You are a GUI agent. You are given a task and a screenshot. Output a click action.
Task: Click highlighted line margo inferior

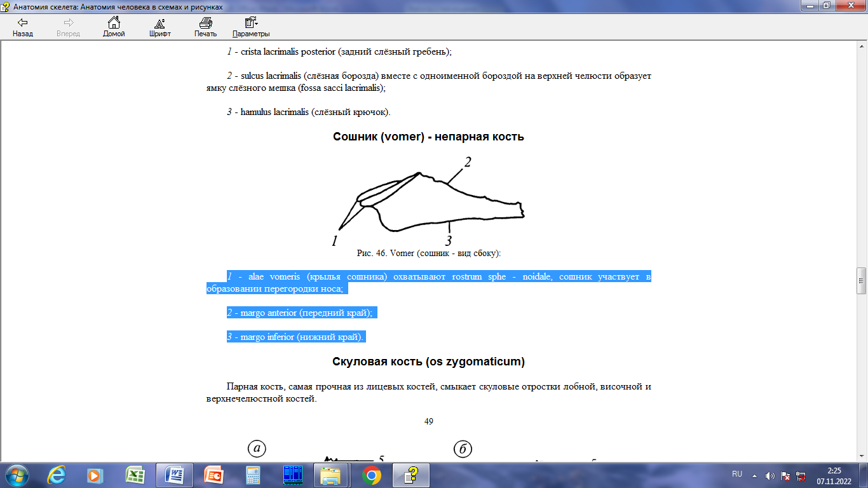click(297, 337)
